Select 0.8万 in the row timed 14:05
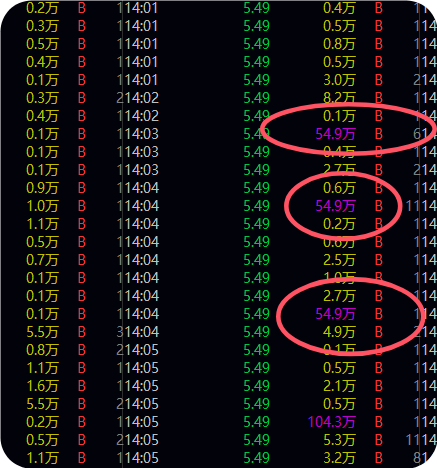This screenshot has height=468, width=437. click(x=42, y=350)
